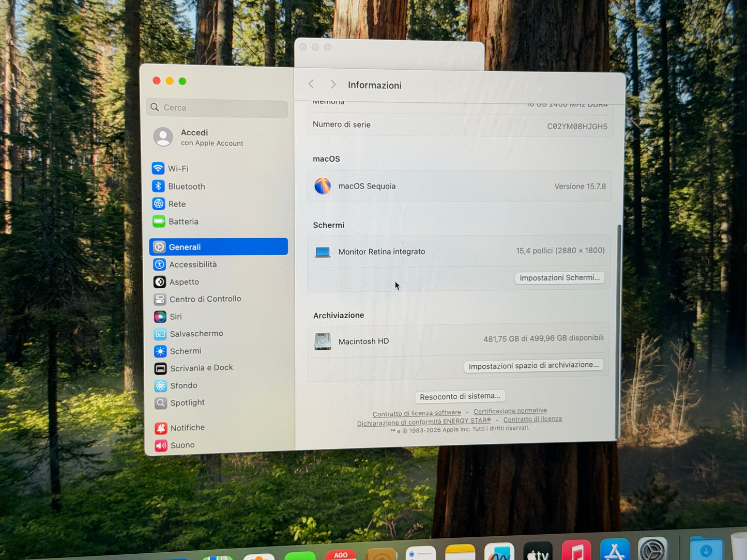Open Music app from the Dock
Viewport: 747px width, 560px height.
[576, 551]
